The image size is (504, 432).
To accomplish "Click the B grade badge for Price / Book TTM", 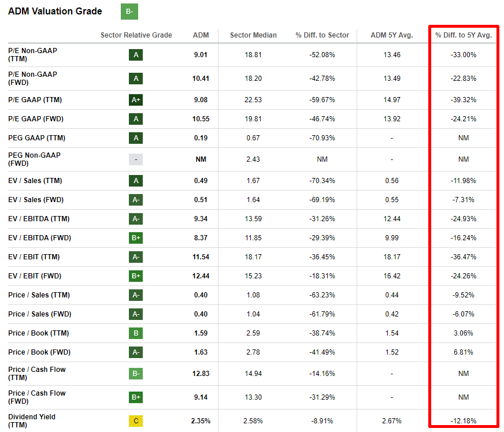I will pos(135,333).
